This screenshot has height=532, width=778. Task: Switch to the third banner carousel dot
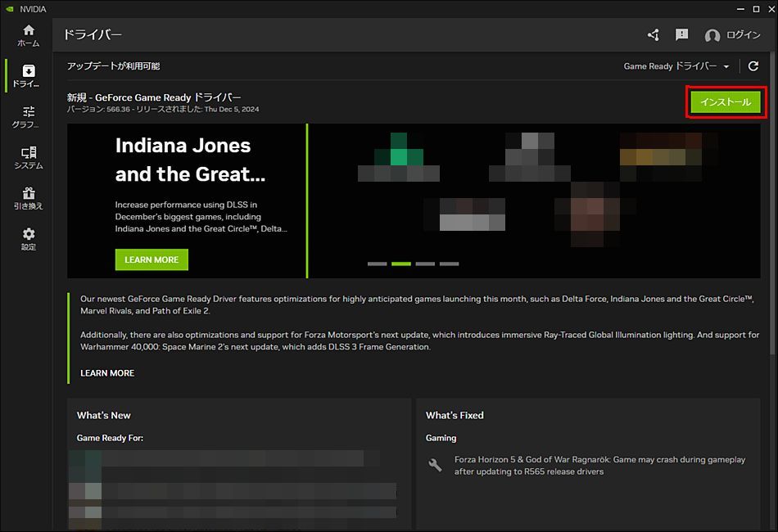[x=425, y=264]
